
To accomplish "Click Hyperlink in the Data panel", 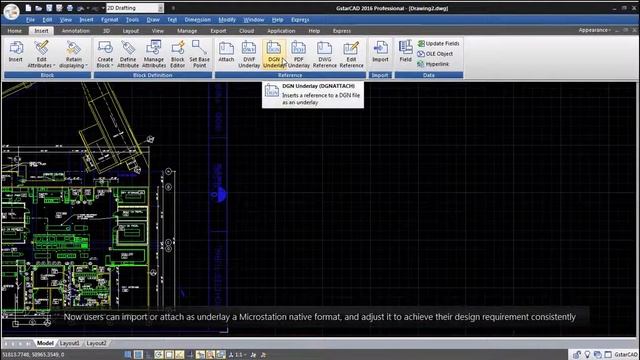I will pos(433,64).
